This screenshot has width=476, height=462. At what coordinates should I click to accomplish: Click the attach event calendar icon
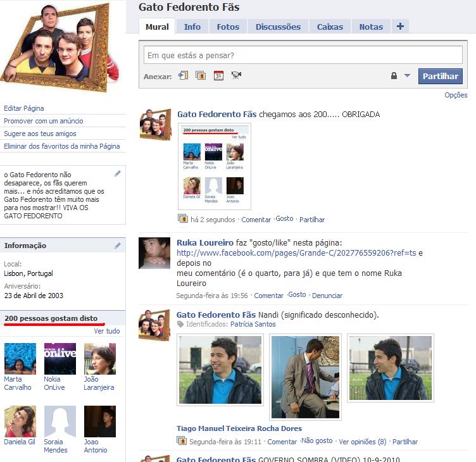click(218, 76)
